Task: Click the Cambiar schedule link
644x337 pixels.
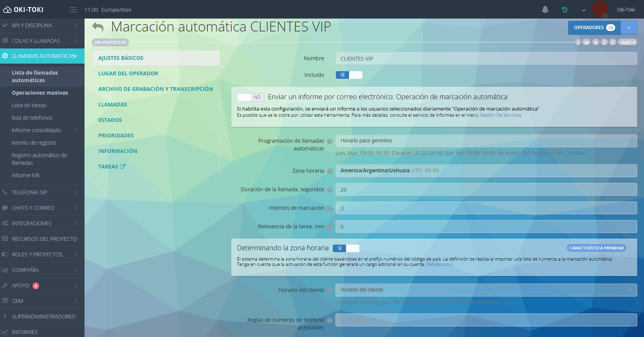Action: (575, 153)
